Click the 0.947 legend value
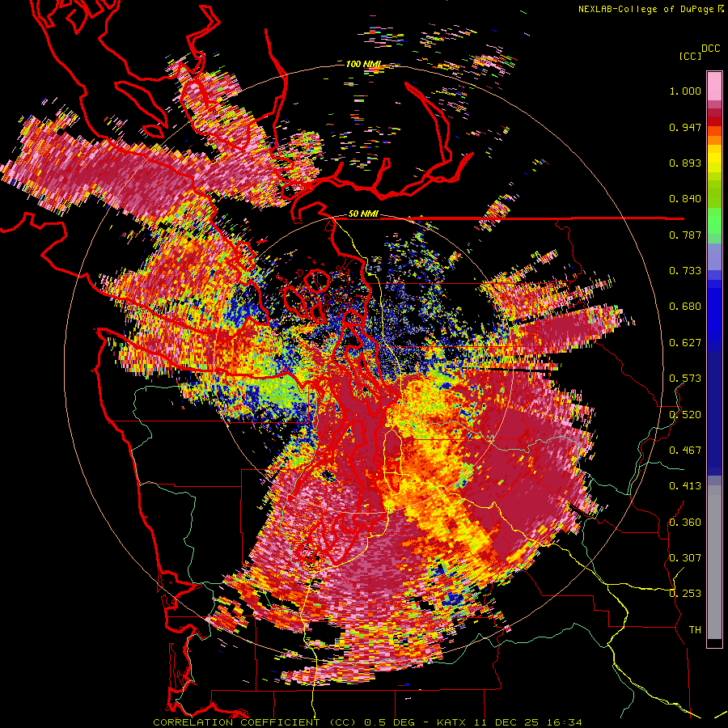Image resolution: width=728 pixels, height=728 pixels. pyautogui.click(x=685, y=127)
